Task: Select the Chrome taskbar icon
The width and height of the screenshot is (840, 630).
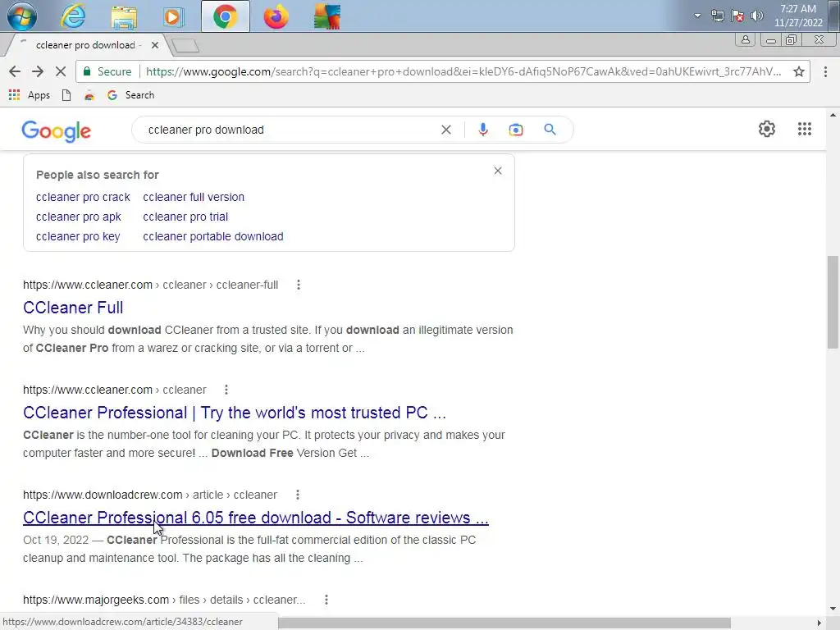Action: (225, 16)
